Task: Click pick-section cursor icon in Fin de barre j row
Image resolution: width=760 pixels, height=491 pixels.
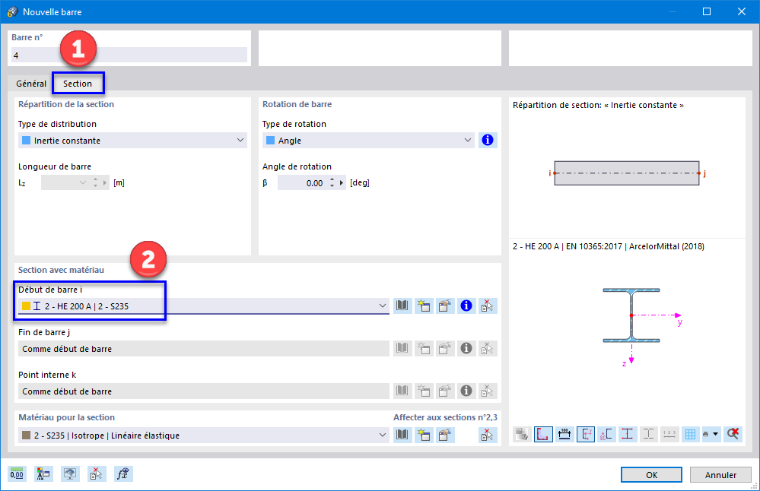Action: [488, 348]
